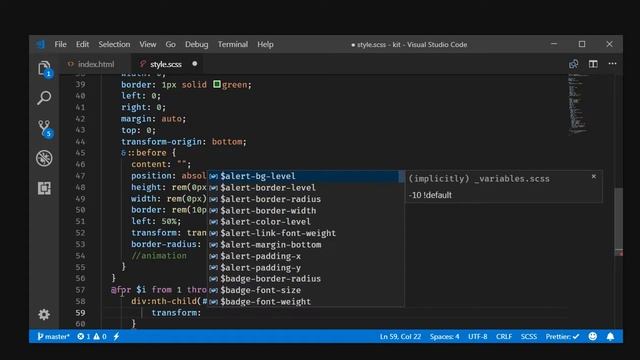Click the transform-origin line of code
The width and height of the screenshot is (640, 360).
(184, 142)
